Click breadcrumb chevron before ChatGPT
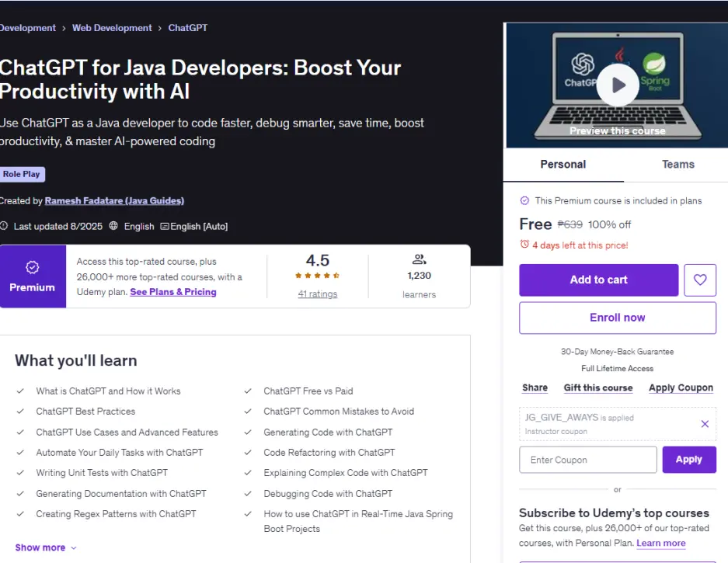 click(x=160, y=28)
